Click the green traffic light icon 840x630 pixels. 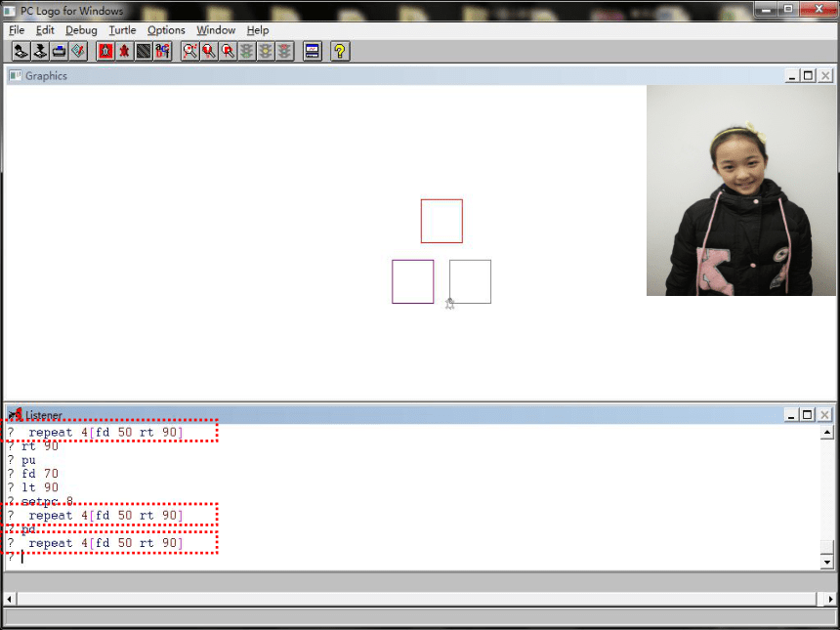[x=247, y=52]
